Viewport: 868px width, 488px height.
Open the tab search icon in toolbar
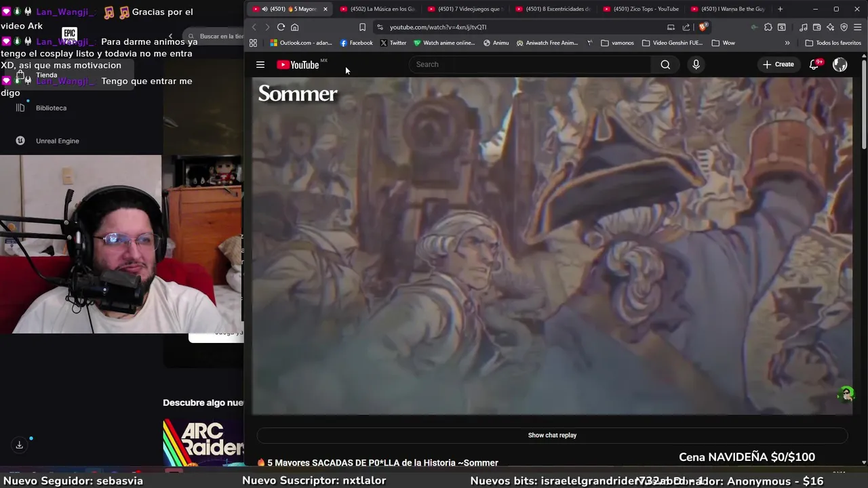click(x=782, y=27)
